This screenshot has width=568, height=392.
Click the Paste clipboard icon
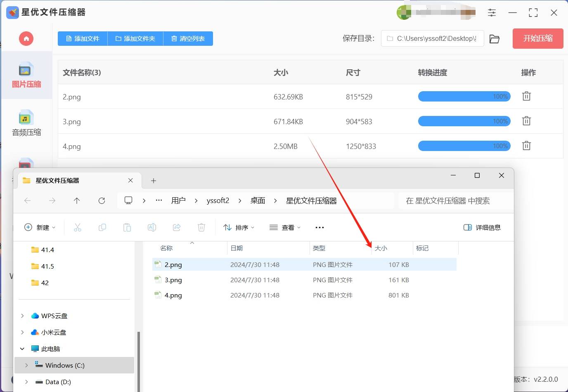click(127, 227)
